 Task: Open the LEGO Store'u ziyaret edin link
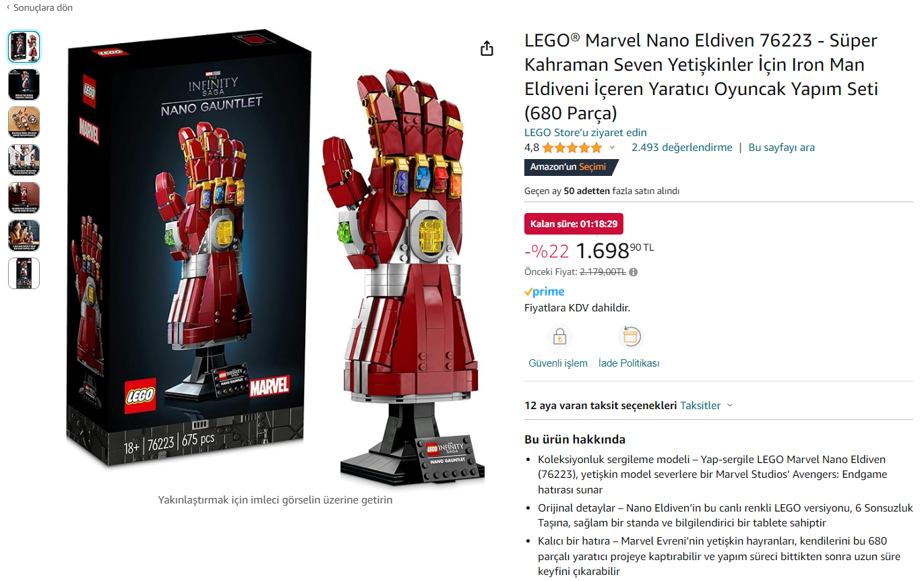(x=586, y=132)
